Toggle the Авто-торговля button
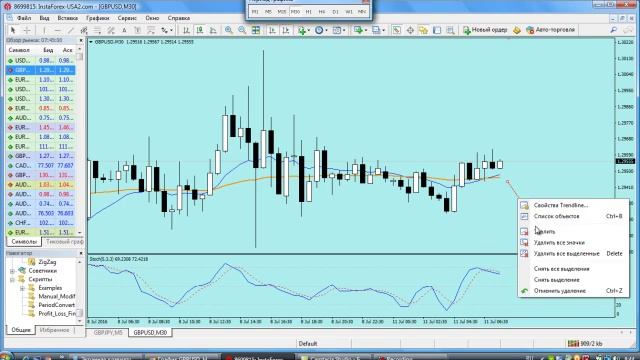Viewport: 640px width, 360px height. pos(550,30)
